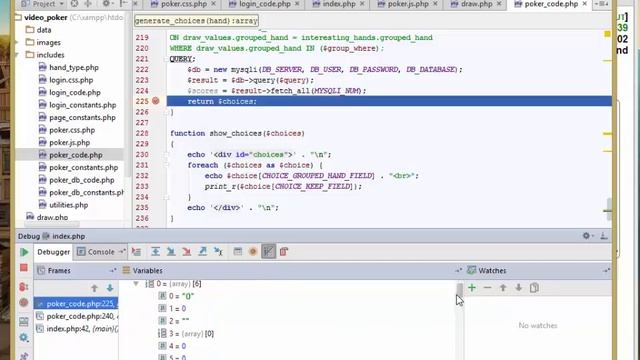Click the Run to Cursor icon
The height and width of the screenshot is (360, 640).
coord(218,252)
